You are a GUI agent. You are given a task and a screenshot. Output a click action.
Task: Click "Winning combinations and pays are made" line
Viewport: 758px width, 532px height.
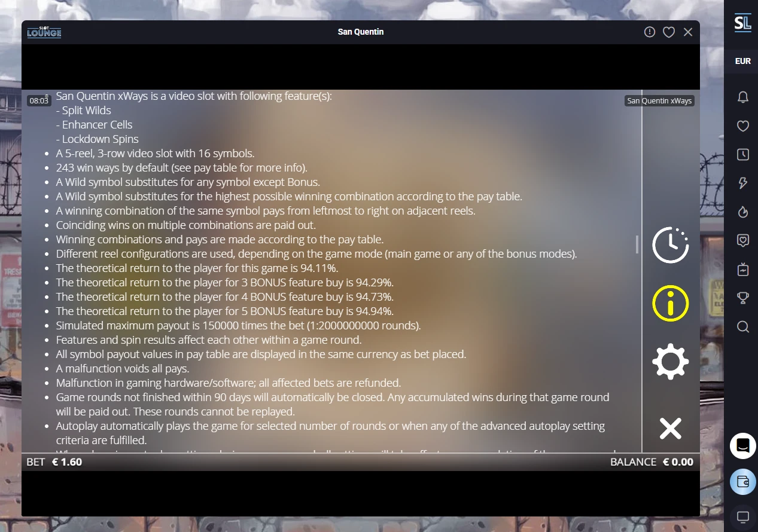point(220,240)
